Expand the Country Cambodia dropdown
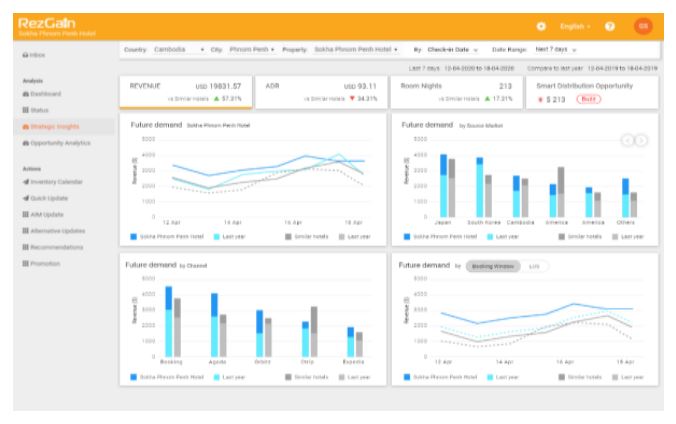 [x=178, y=48]
